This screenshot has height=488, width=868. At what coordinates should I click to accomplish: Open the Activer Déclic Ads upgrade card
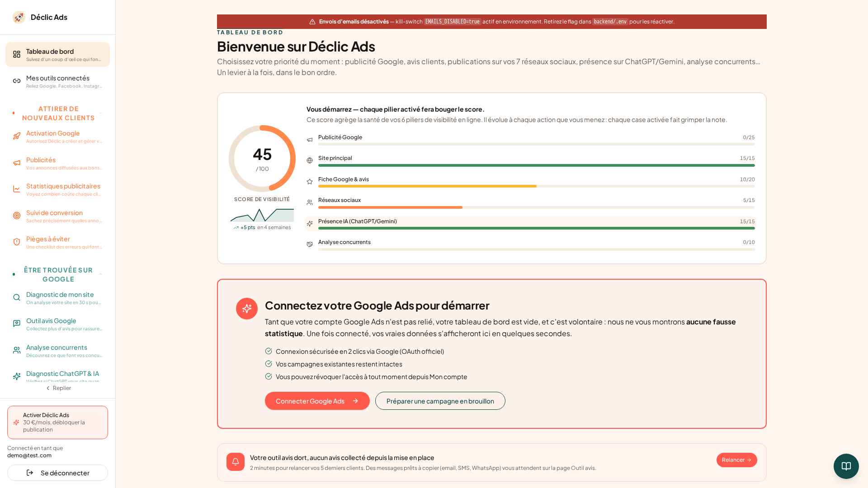coord(57,422)
